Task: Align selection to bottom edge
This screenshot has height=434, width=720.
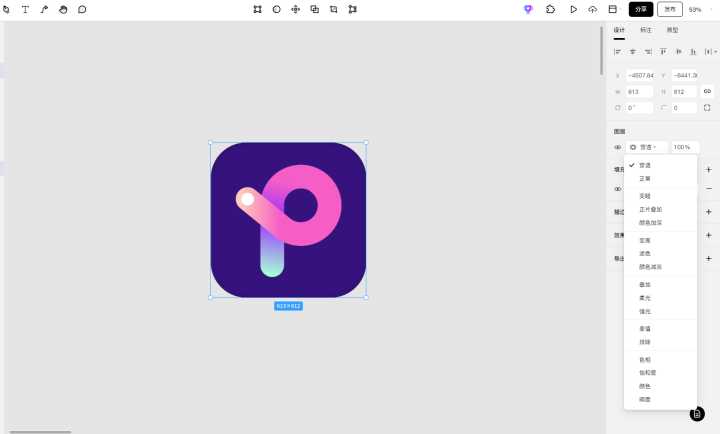Action: click(693, 51)
